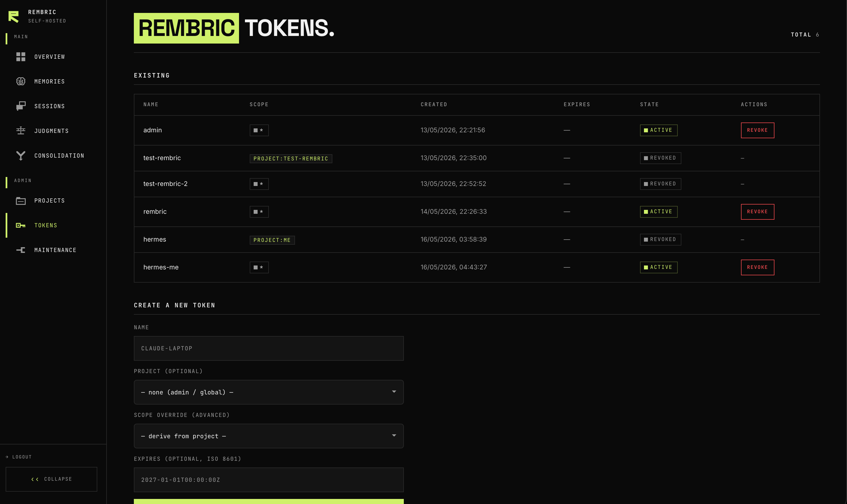The width and height of the screenshot is (847, 504).
Task: Select the Consolidation menu item
Action: (59, 156)
